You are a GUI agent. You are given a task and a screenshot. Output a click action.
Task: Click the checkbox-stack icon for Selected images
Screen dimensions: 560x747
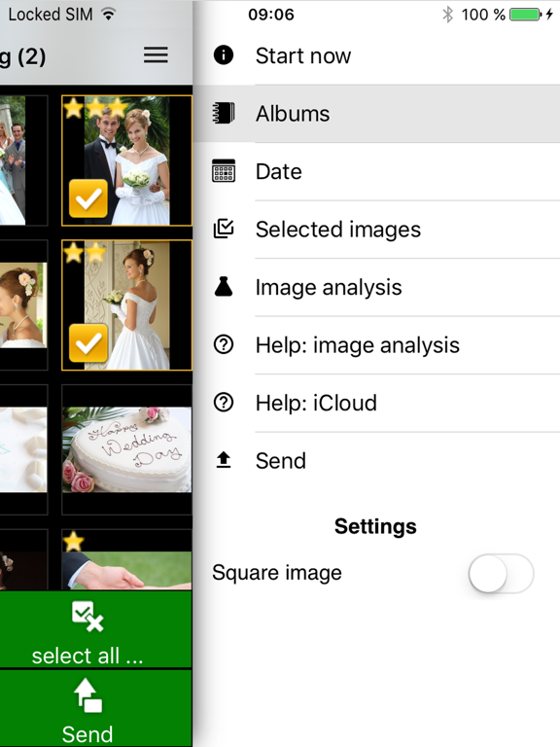click(x=224, y=229)
